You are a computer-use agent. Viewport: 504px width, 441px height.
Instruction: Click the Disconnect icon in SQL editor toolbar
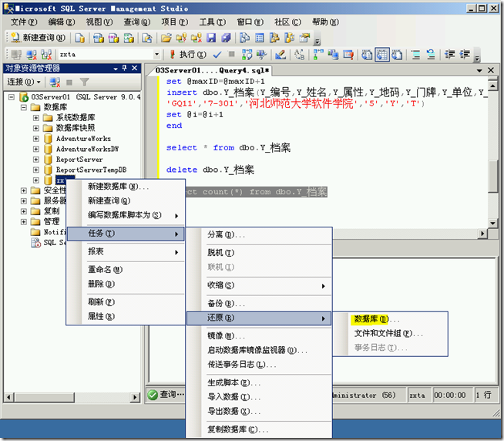31,55
